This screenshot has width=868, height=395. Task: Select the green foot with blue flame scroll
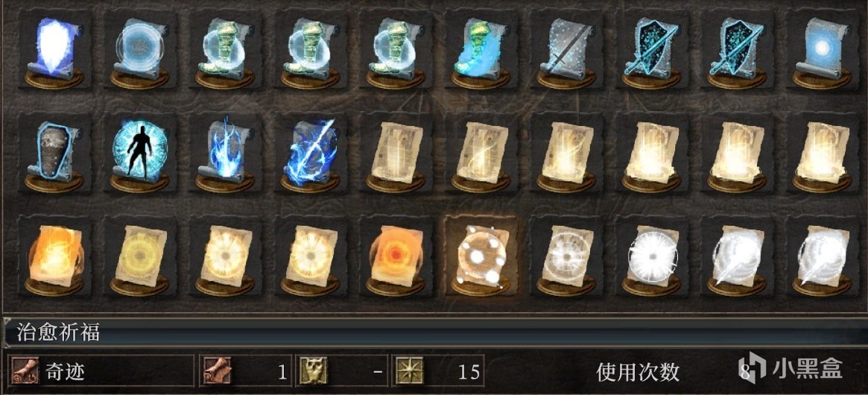click(x=481, y=49)
